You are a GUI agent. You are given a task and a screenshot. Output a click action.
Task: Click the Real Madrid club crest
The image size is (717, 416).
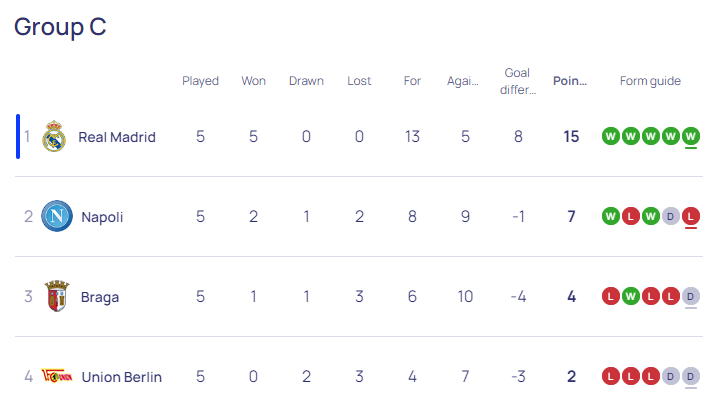pos(54,136)
